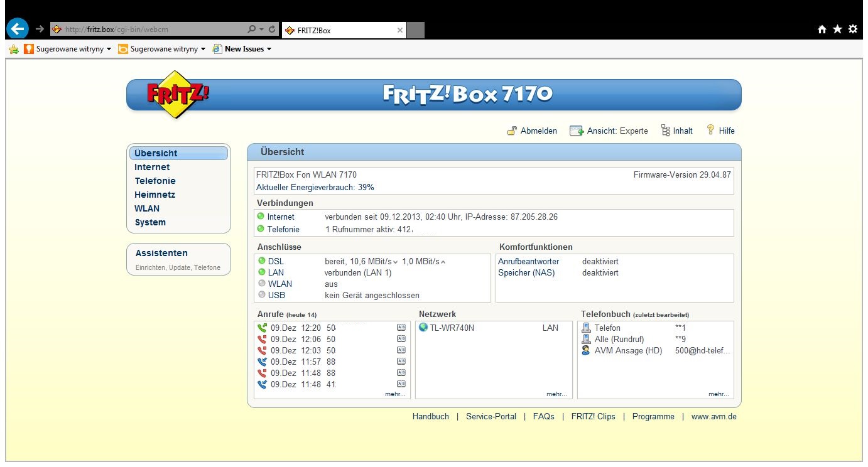Open the Service-Portal footer link
The image size is (868, 467).
pyautogui.click(x=491, y=416)
